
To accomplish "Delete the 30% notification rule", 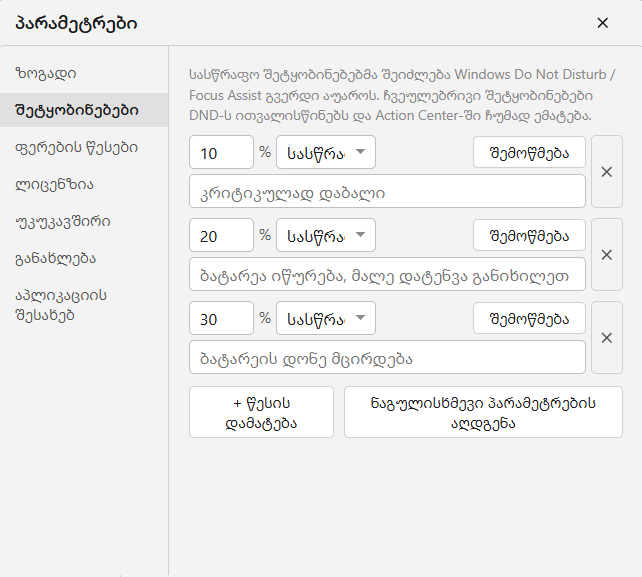I will coord(607,338).
